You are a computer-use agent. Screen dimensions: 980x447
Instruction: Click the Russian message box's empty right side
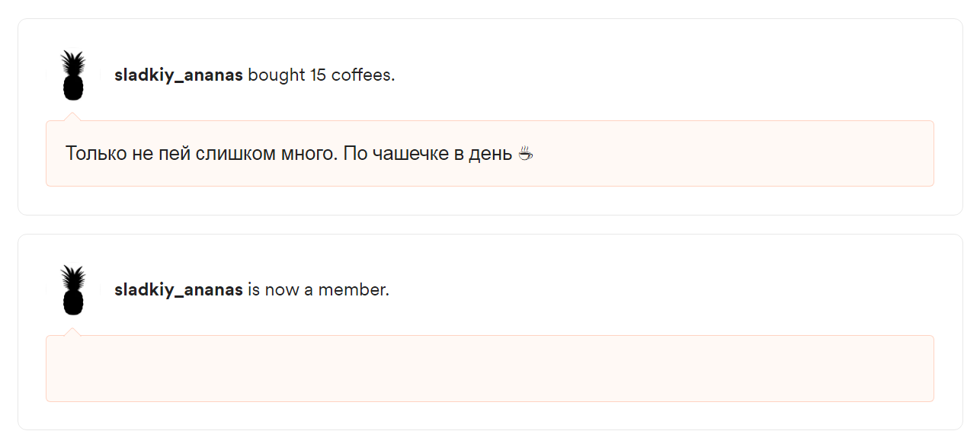(x=732, y=153)
